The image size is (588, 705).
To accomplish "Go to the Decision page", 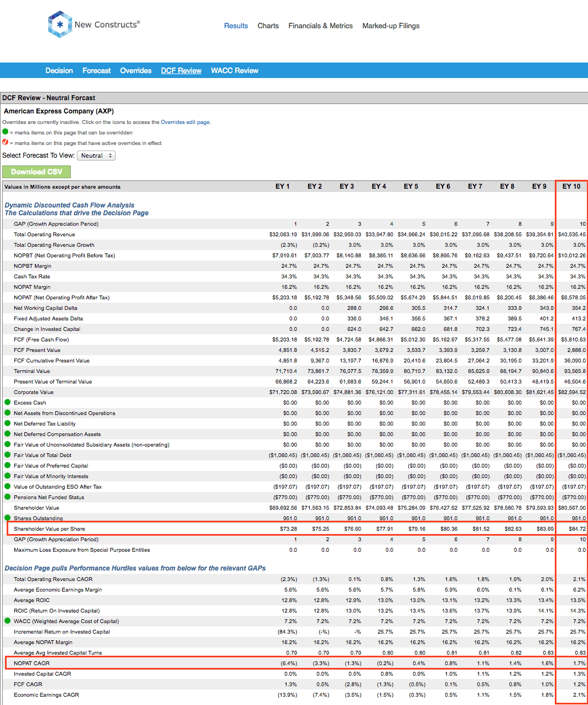I will (59, 70).
